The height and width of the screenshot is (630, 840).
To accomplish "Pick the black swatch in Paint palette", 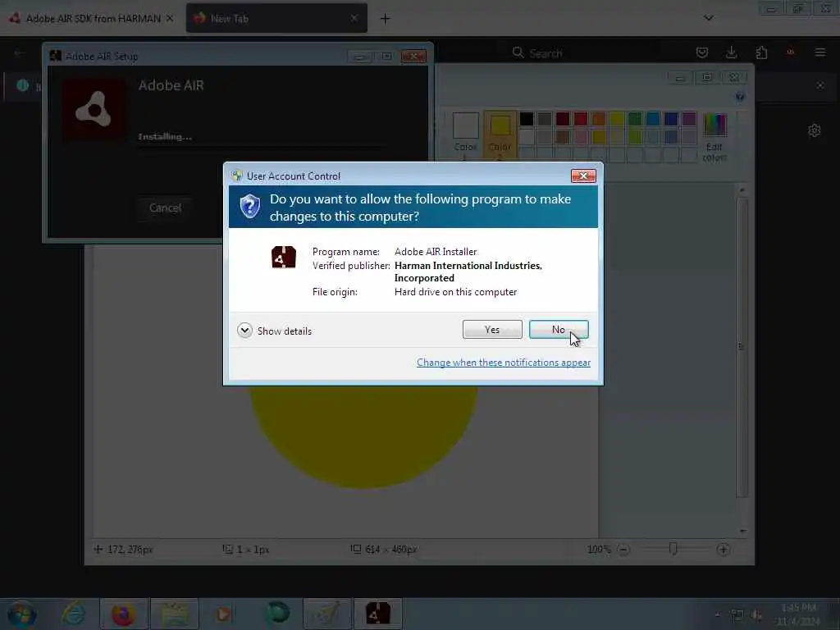I will tap(526, 118).
